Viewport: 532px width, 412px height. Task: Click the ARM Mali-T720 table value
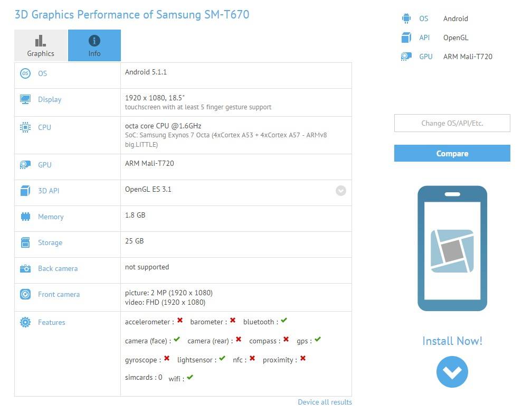(x=149, y=163)
